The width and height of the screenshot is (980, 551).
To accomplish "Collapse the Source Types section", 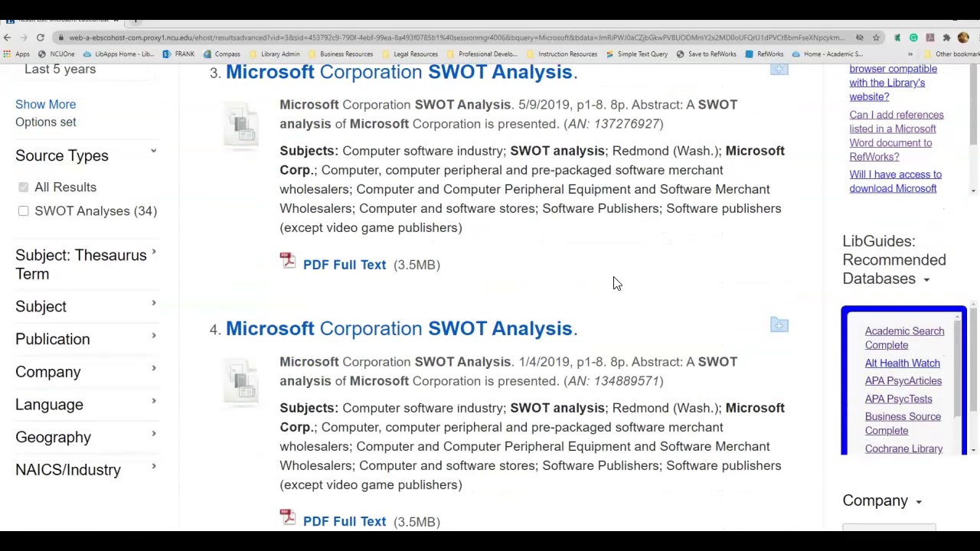I will tap(153, 152).
